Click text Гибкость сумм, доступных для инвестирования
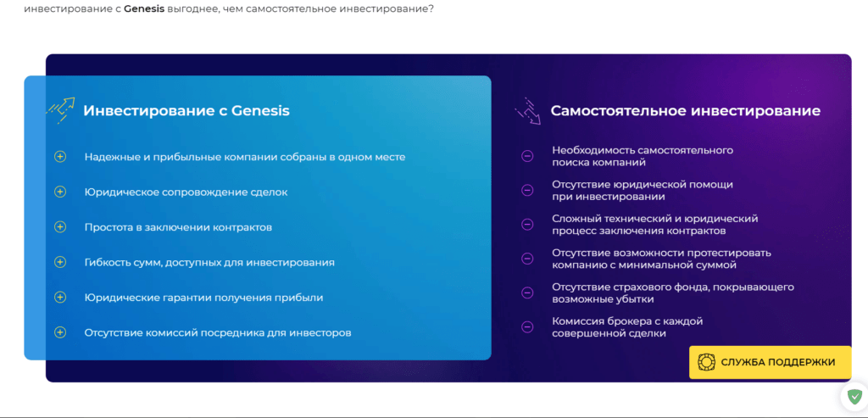Image resolution: width=868 pixels, height=418 pixels. click(x=209, y=263)
